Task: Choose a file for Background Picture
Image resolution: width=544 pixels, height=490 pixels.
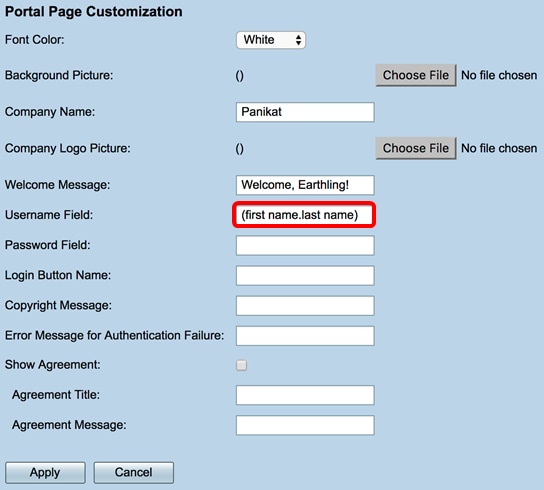Action: click(x=416, y=75)
